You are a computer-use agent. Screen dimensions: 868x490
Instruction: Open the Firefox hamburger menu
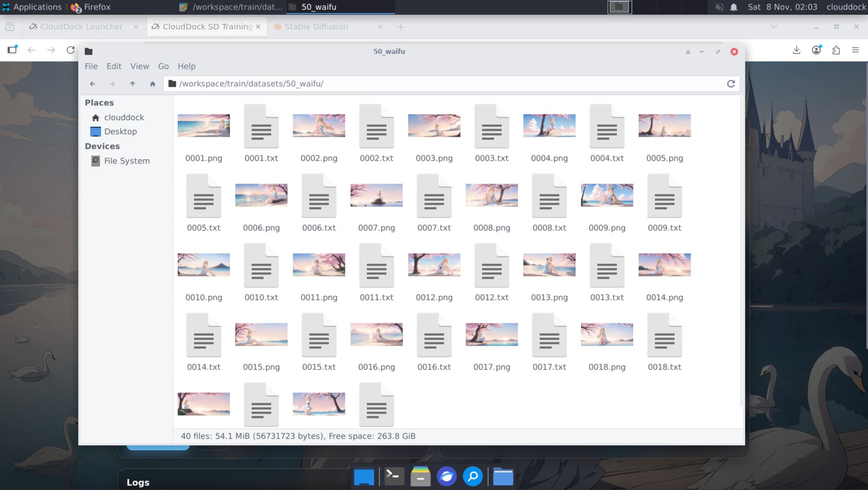[856, 50]
